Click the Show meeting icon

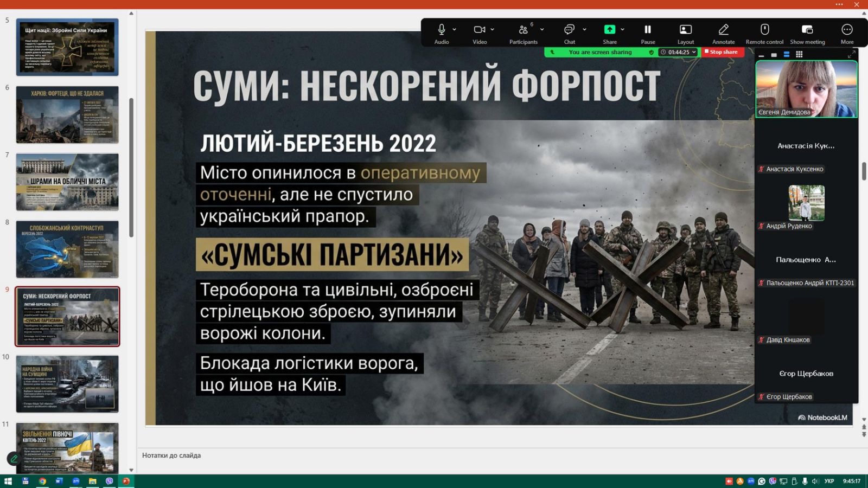click(x=807, y=33)
